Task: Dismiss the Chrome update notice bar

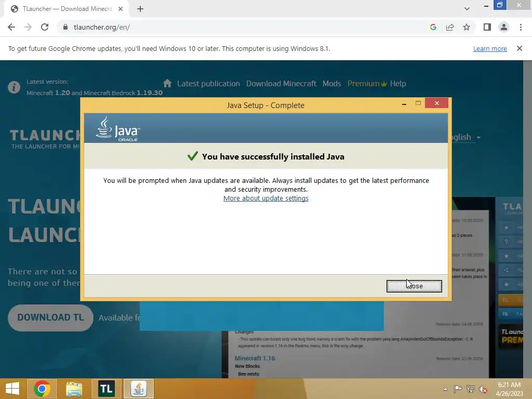Action: pos(520,48)
